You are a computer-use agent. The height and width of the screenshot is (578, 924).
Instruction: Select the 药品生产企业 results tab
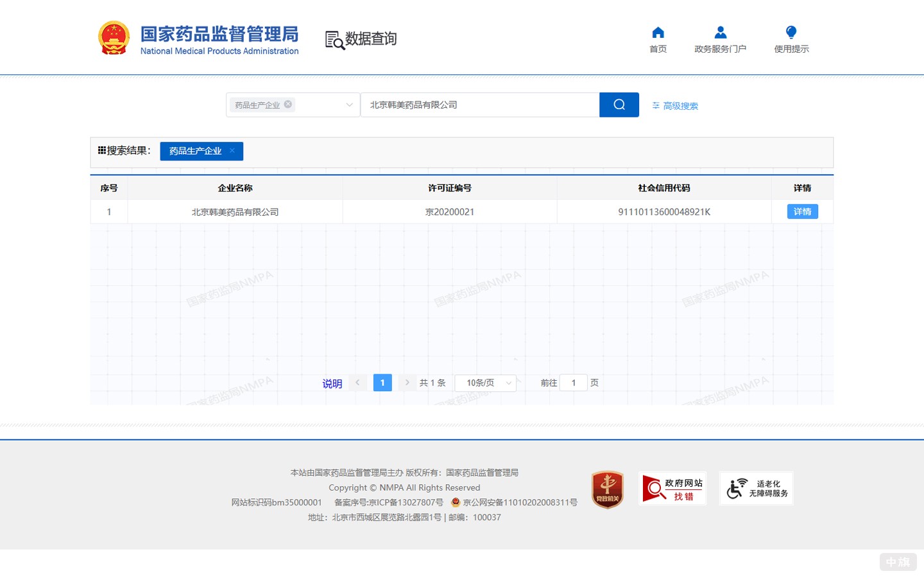(195, 151)
